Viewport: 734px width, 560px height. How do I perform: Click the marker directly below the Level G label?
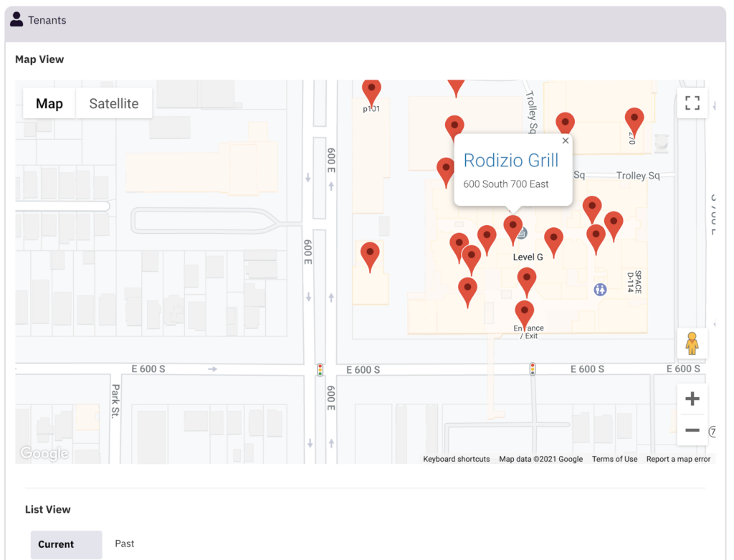[x=527, y=283]
